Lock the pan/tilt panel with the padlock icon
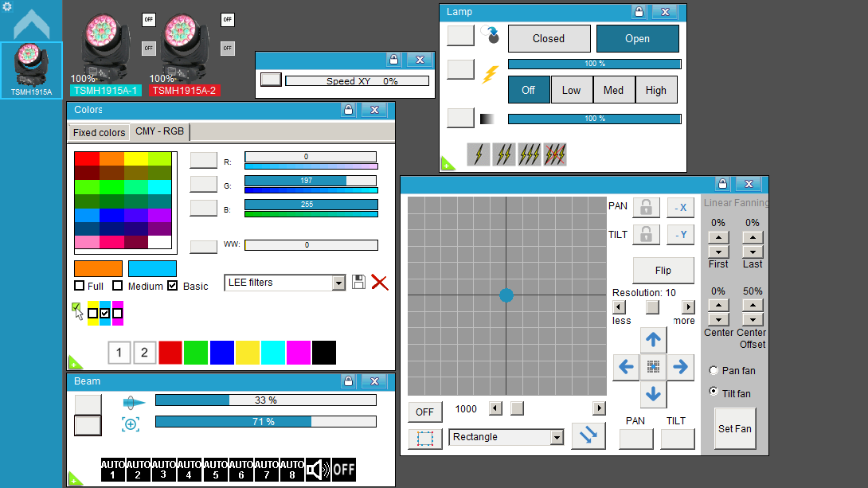 (x=722, y=183)
